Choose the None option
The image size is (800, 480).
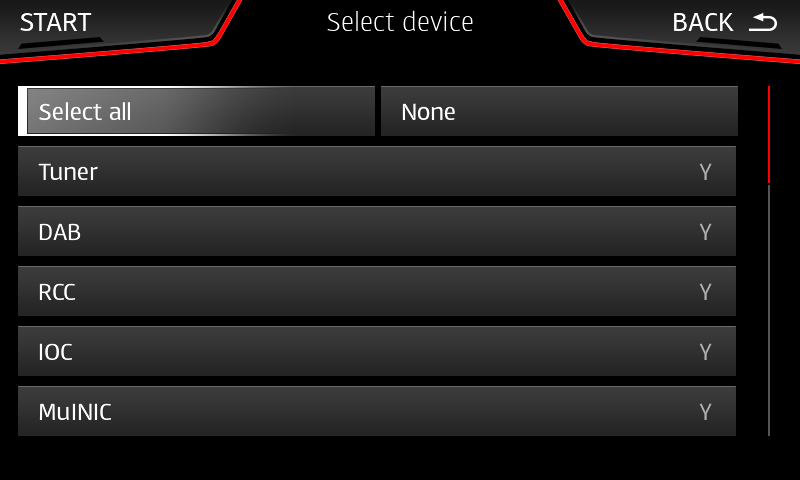point(559,111)
